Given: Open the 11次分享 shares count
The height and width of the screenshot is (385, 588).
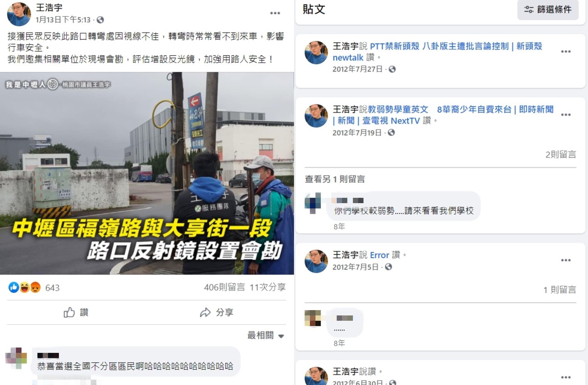Looking at the screenshot, I should click(268, 287).
